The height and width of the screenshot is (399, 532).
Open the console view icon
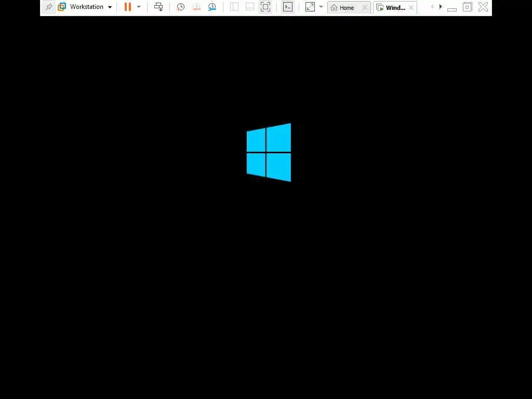click(x=288, y=7)
